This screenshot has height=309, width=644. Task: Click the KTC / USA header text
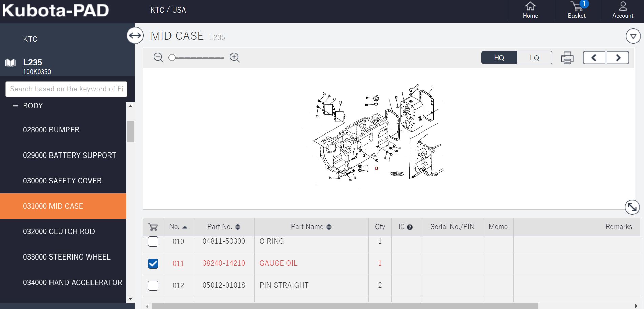[168, 10]
